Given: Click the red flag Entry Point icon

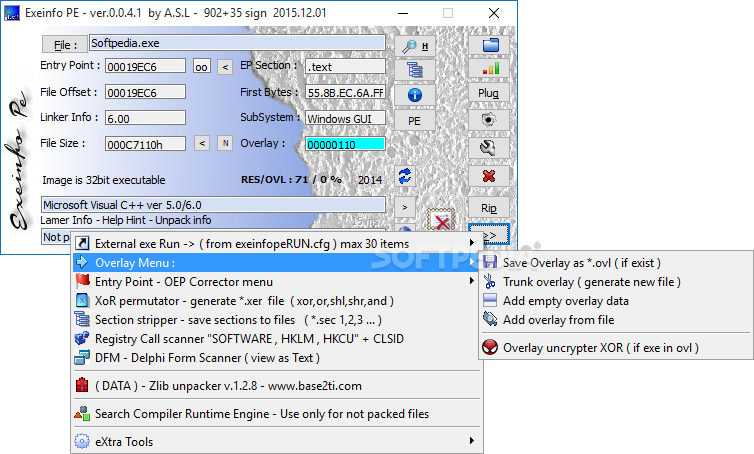Looking at the screenshot, I should coord(83,281).
